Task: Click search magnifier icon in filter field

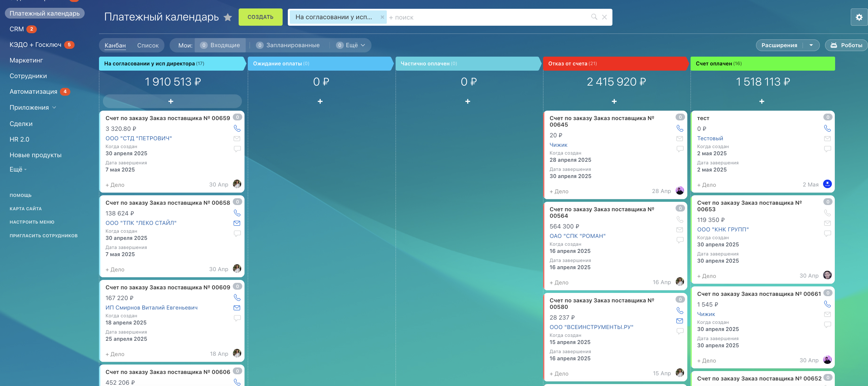Action: point(594,17)
